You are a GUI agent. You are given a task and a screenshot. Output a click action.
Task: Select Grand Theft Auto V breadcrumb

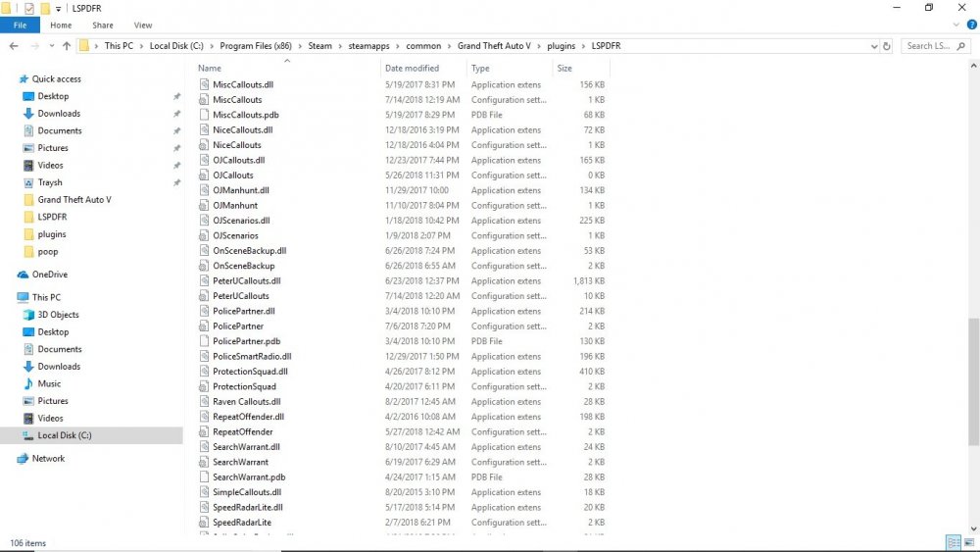[x=494, y=46]
